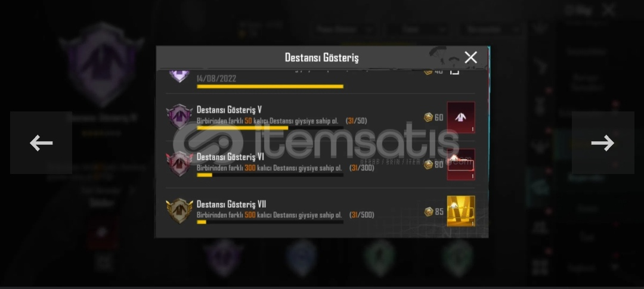Click the dialog header title Destansı Gösteriş
Screen dimensions: 644x289
tap(321, 57)
